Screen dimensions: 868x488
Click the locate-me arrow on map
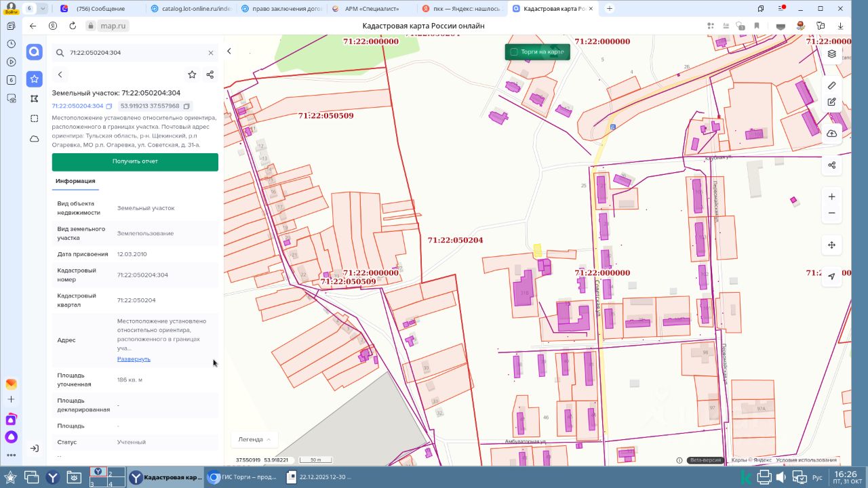click(x=831, y=277)
